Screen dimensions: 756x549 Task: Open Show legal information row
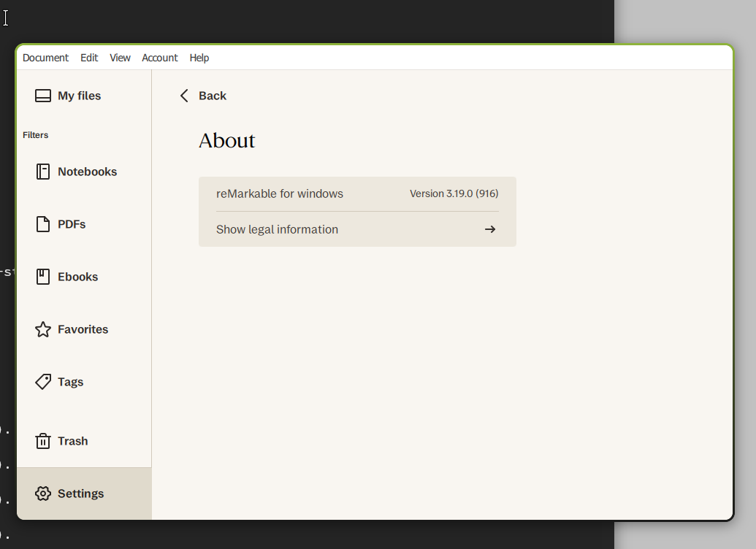357,229
